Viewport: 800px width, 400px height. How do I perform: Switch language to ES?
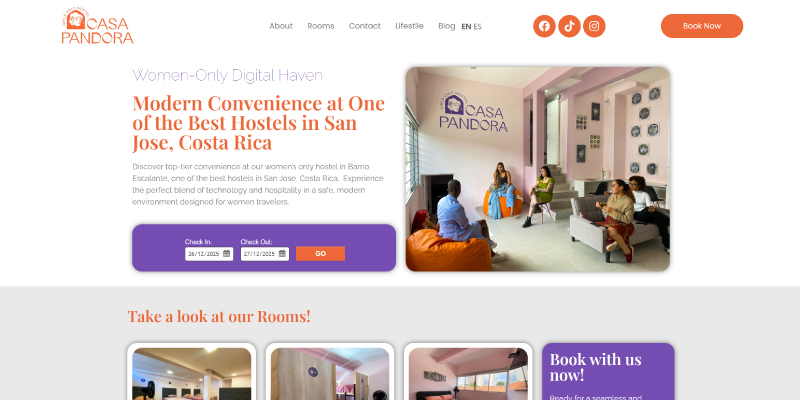pos(477,27)
